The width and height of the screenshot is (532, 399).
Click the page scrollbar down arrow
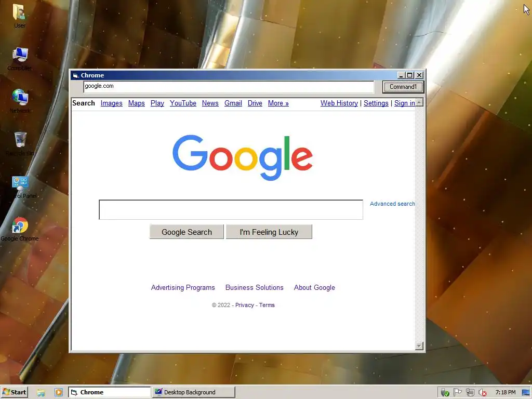(419, 345)
